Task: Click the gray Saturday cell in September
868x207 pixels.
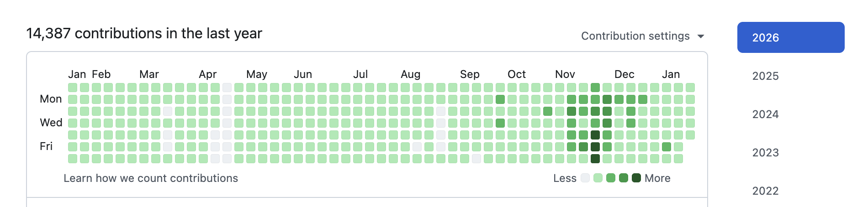Action: [x=476, y=159]
